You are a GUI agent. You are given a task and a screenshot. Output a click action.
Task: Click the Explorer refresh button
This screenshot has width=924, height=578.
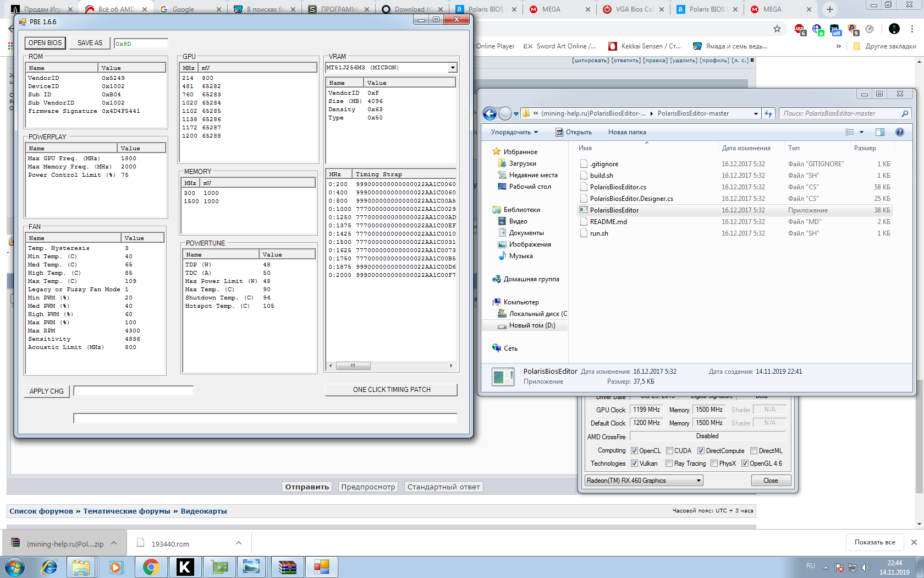(x=768, y=113)
